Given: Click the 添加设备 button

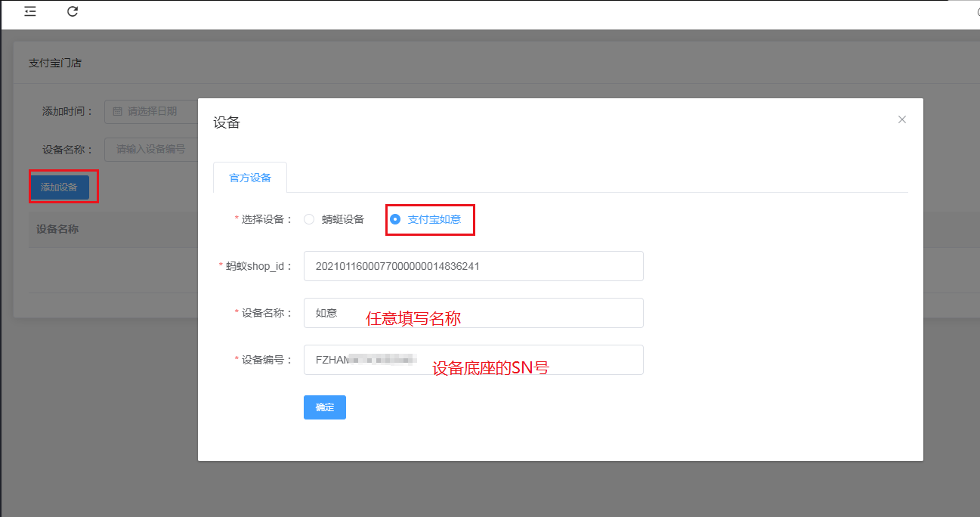Looking at the screenshot, I should [60, 187].
